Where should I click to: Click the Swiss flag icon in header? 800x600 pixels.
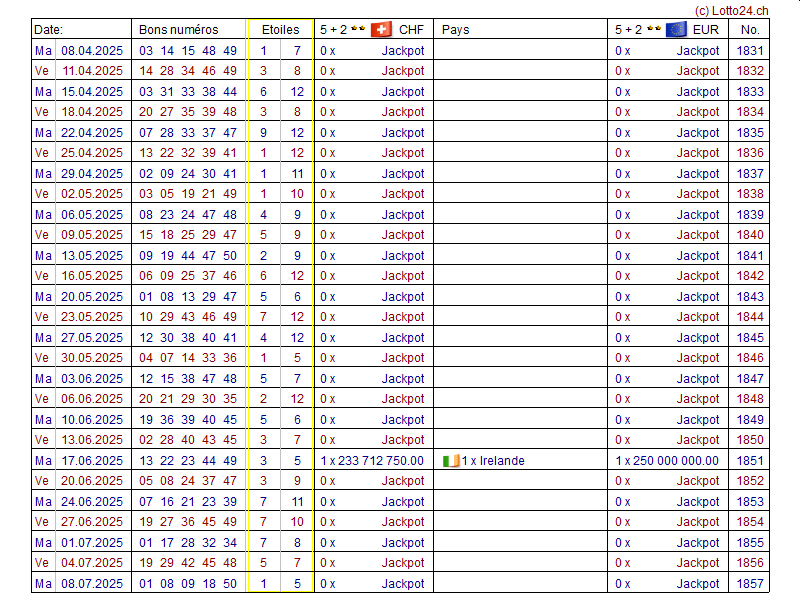(x=381, y=29)
